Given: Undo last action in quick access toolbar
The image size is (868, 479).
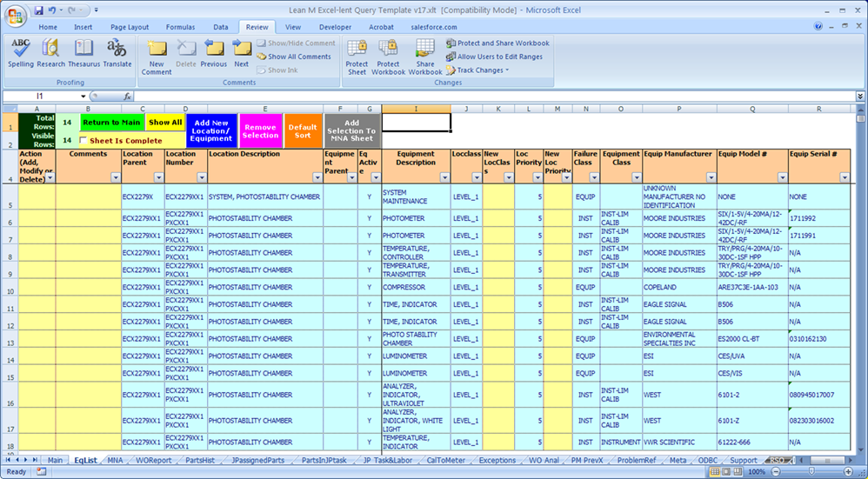Looking at the screenshot, I should (x=52, y=10).
